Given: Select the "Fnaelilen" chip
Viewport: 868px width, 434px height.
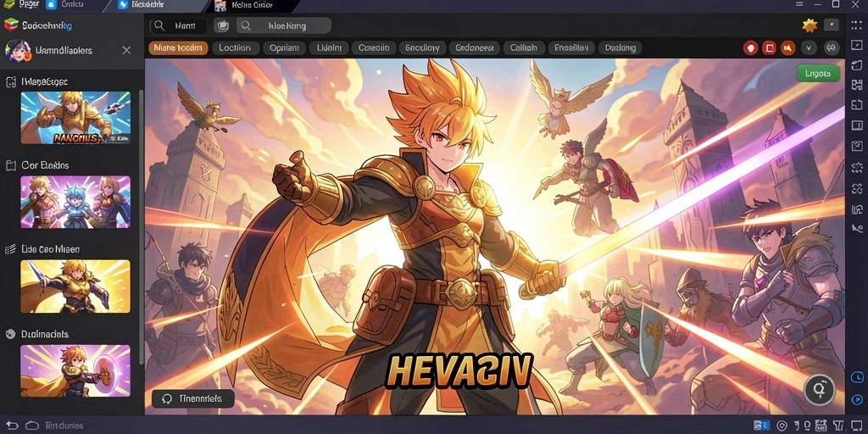Looking at the screenshot, I should (x=571, y=48).
